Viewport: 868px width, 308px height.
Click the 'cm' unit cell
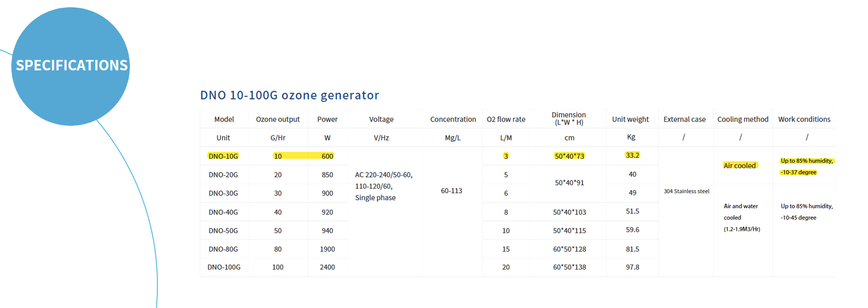[x=569, y=138]
